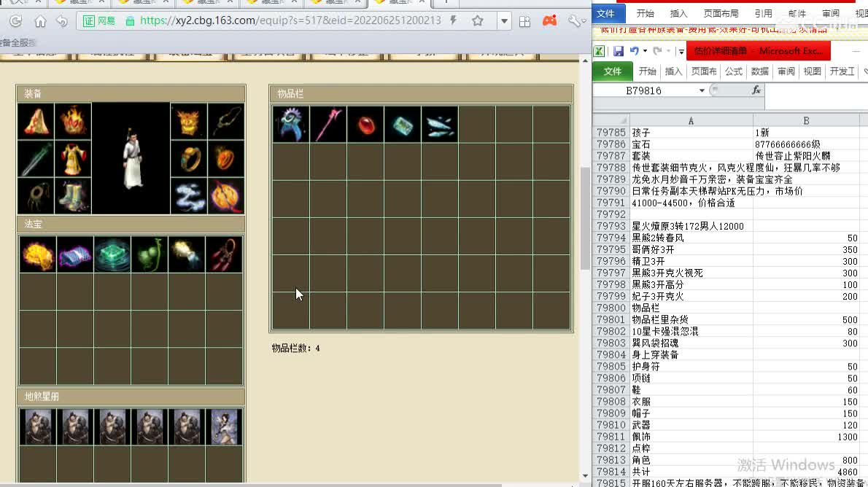This screenshot has width=868, height=487.
Task: Save workbook with Excel floppy disk icon
Action: pyautogui.click(x=619, y=51)
